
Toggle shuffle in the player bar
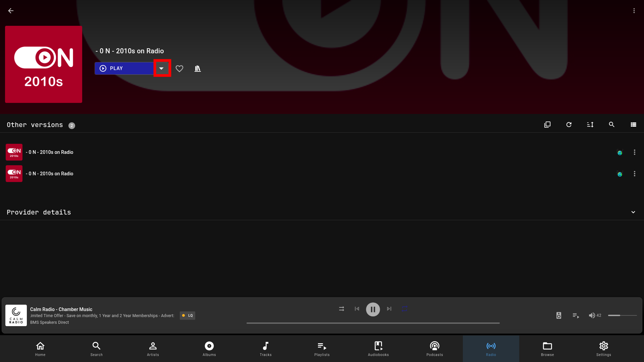tap(341, 309)
